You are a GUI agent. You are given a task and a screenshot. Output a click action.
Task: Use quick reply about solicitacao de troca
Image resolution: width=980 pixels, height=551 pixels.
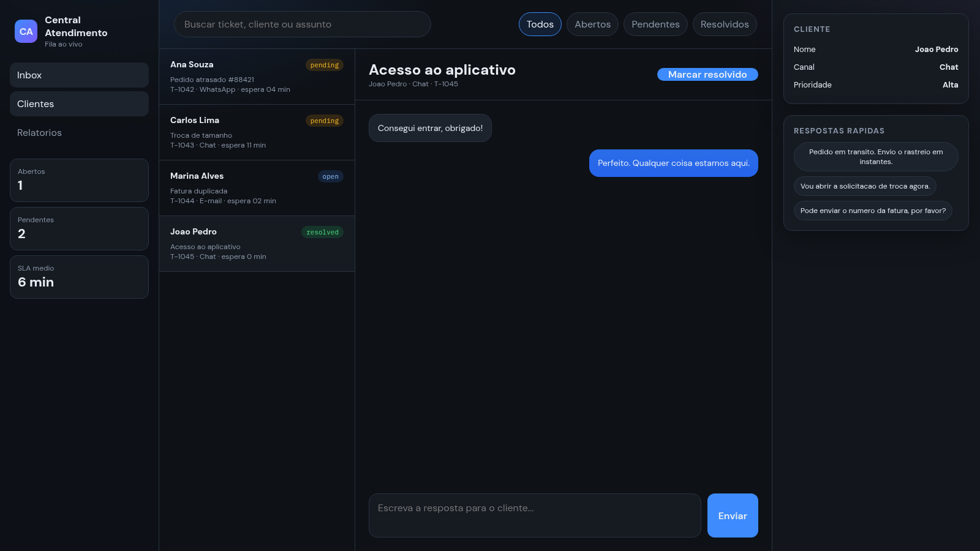coord(865,186)
